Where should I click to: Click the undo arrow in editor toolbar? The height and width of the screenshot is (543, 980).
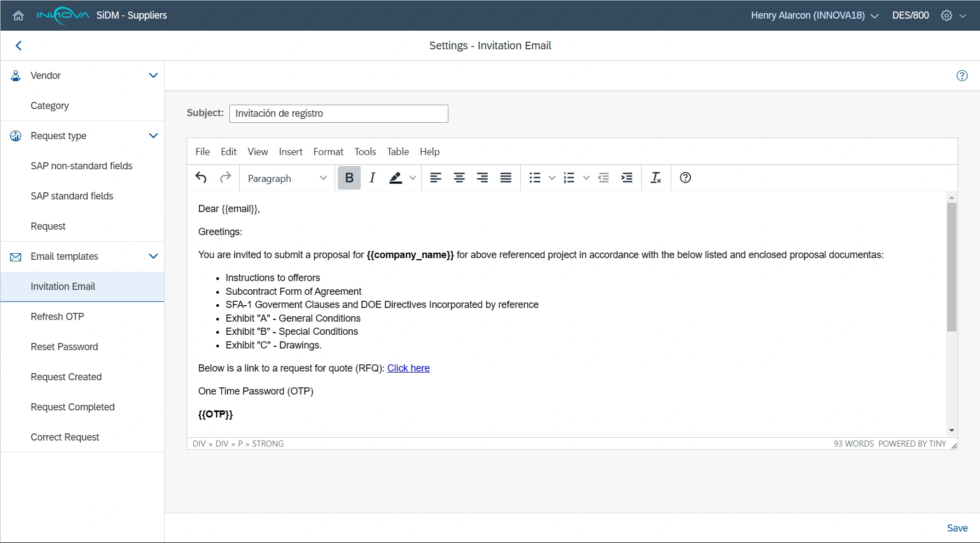coord(201,178)
